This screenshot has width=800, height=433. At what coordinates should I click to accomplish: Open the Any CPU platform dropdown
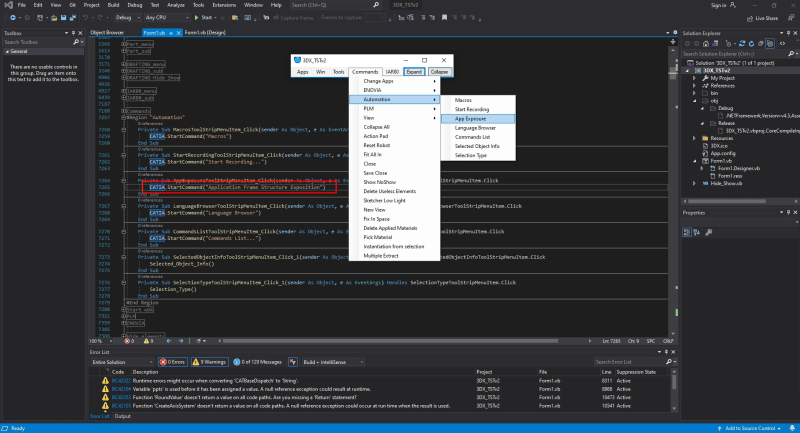pos(167,18)
